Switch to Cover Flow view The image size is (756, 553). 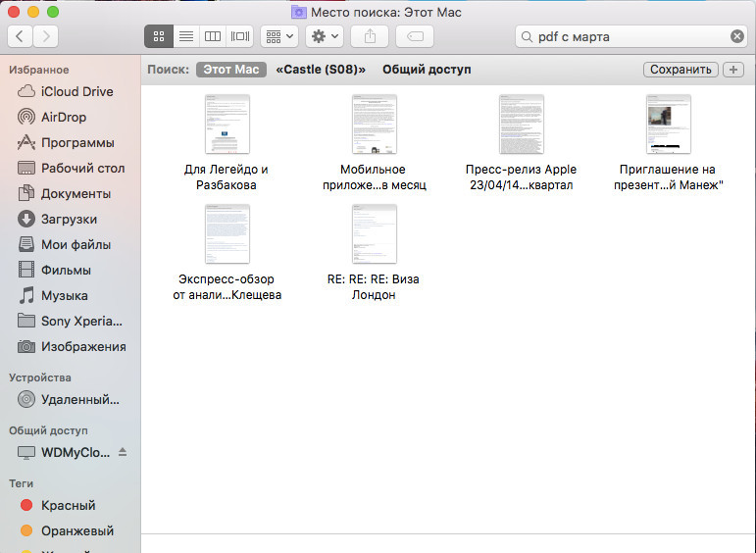point(239,36)
